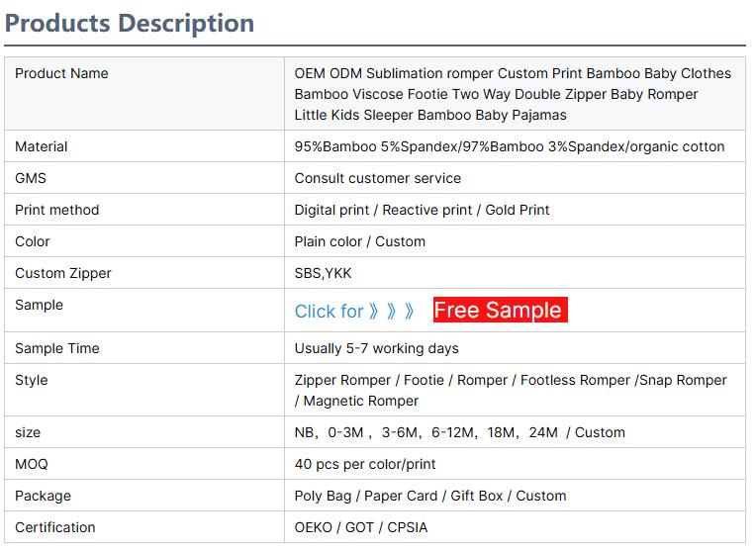The image size is (756, 550).
Task: Select the Print method label
Action: [56, 210]
